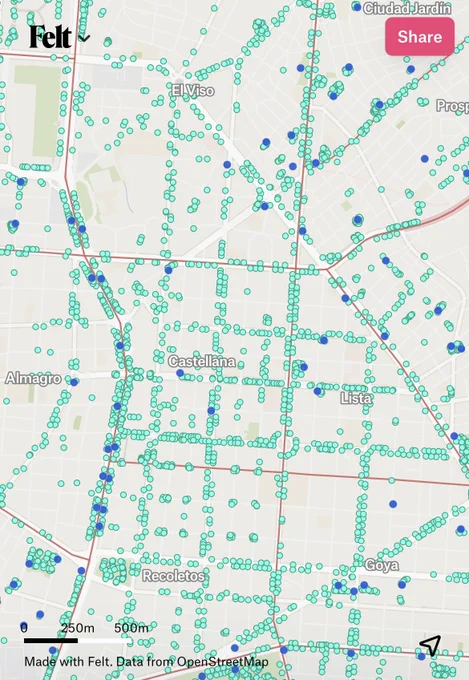Click the Lista neighborhood label
This screenshot has height=680, width=469.
[x=356, y=398]
